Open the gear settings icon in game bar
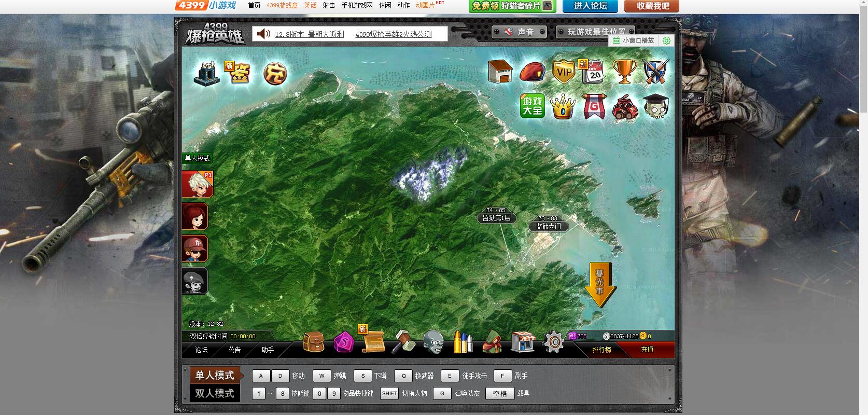868x415 pixels. (553, 342)
